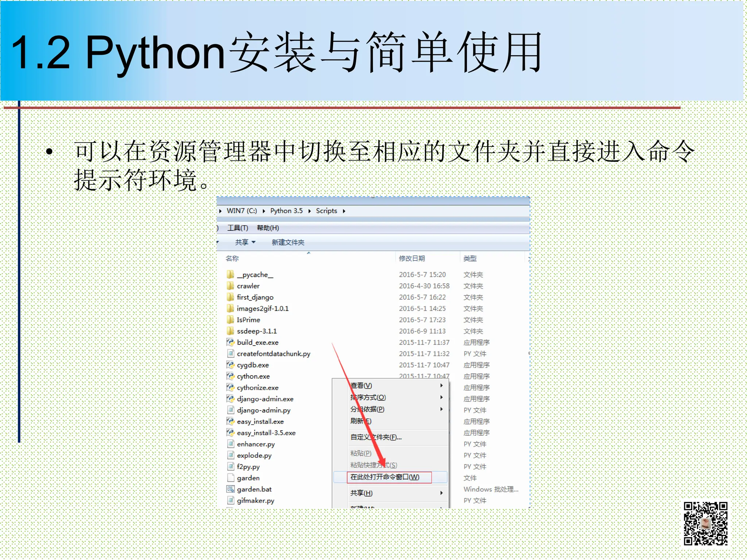The height and width of the screenshot is (560, 747).
Task: Select the crawler folder icon
Action: 230,286
